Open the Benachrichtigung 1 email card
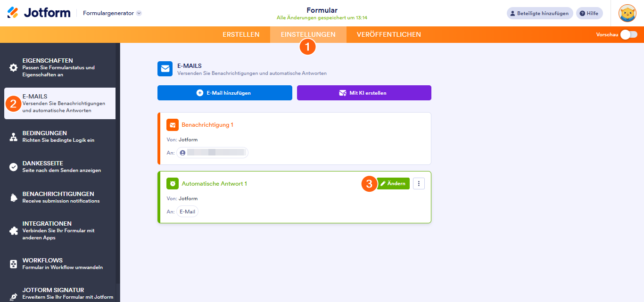Image resolution: width=644 pixels, height=302 pixels. click(207, 125)
